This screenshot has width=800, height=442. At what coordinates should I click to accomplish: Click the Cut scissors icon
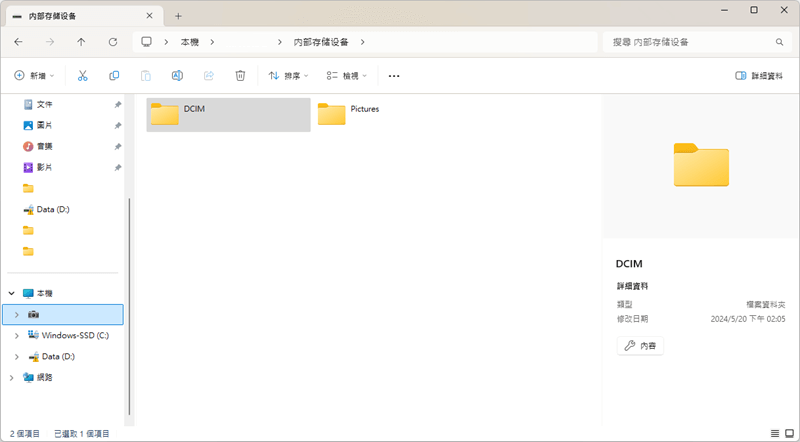(83, 76)
